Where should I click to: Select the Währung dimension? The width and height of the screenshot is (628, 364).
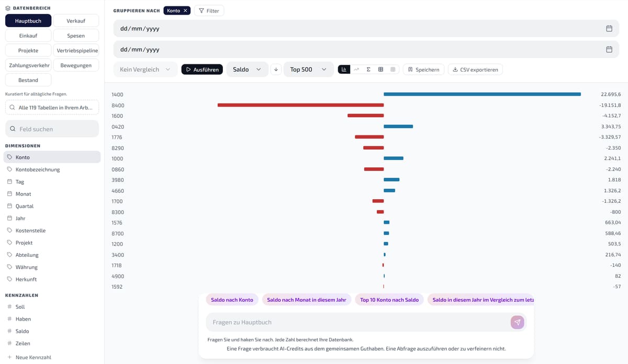coord(52,267)
